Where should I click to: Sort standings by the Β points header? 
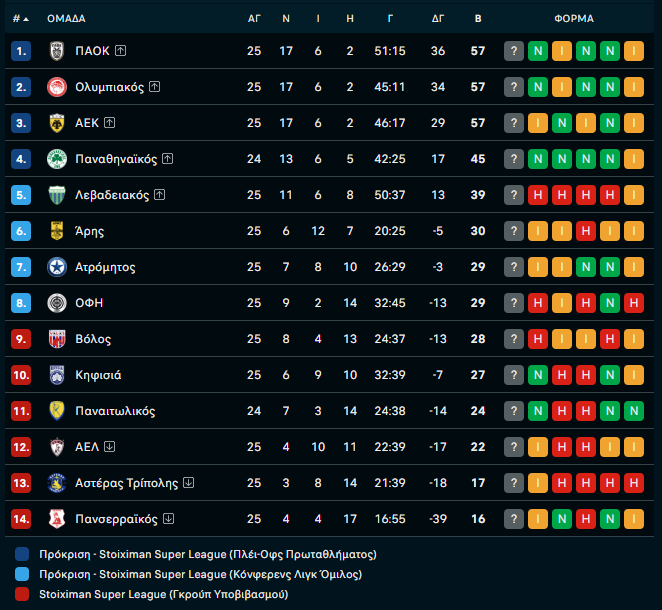pos(478,19)
